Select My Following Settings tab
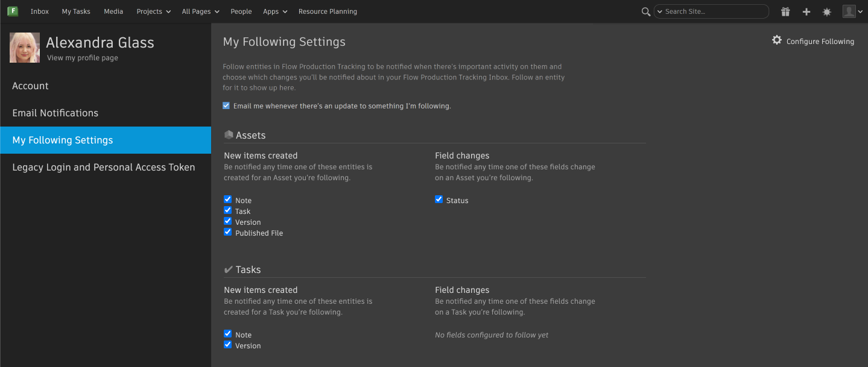The width and height of the screenshot is (868, 367). point(106,140)
